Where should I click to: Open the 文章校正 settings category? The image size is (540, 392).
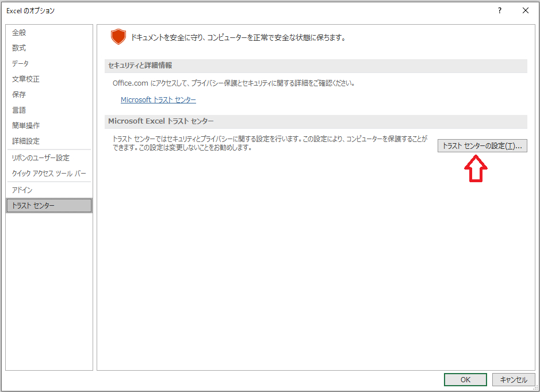click(49, 79)
